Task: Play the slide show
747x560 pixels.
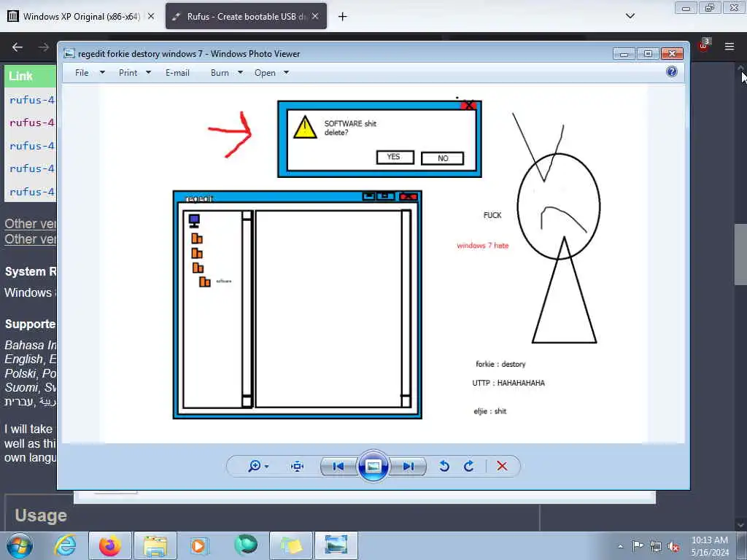Action: click(x=373, y=466)
